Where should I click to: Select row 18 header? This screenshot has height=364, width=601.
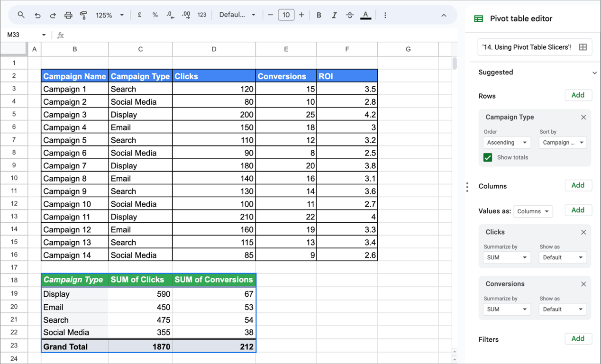14,280
